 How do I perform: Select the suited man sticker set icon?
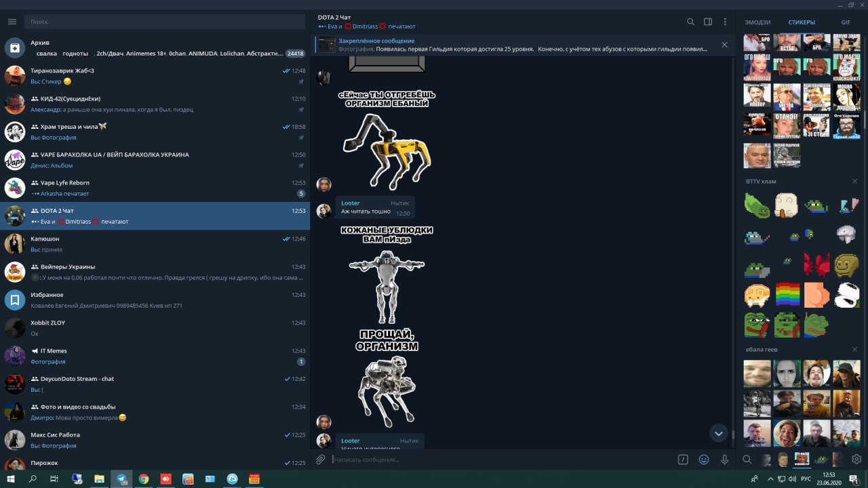783,460
